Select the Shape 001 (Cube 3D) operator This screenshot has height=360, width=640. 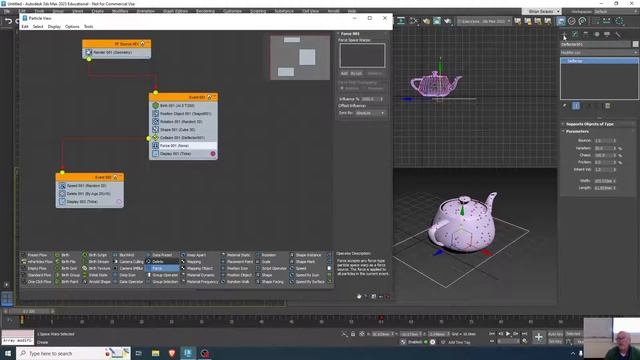183,129
